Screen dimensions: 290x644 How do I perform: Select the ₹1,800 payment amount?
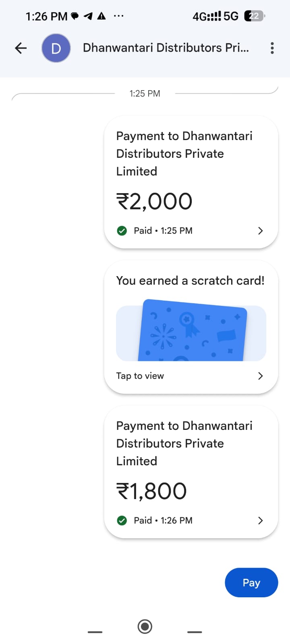pyautogui.click(x=151, y=491)
